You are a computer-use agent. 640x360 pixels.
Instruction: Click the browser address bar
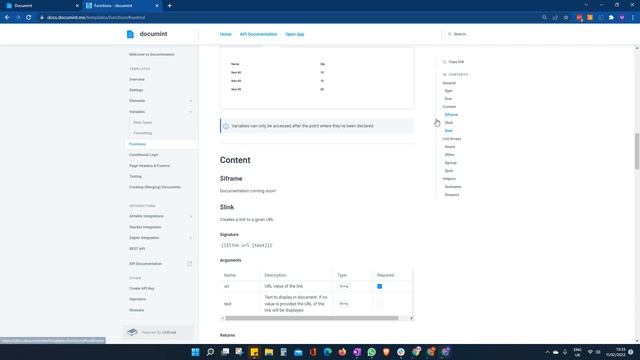(286, 18)
